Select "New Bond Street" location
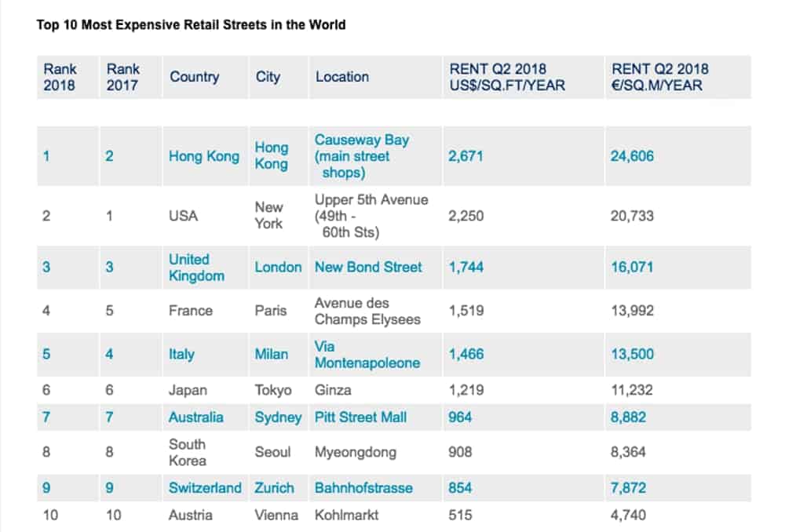This screenshot has width=785, height=532. click(x=368, y=268)
